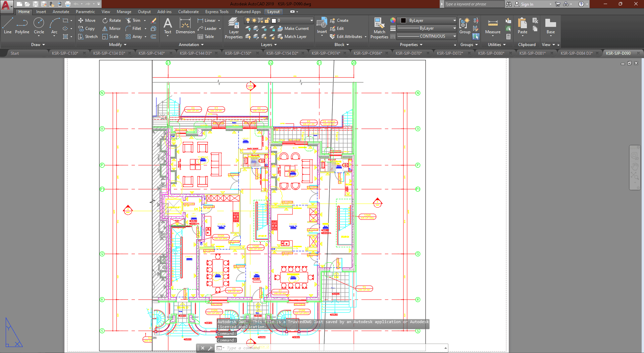Select the Polyline drawing tool
Viewport: 644px width, 353px height.
[22, 26]
